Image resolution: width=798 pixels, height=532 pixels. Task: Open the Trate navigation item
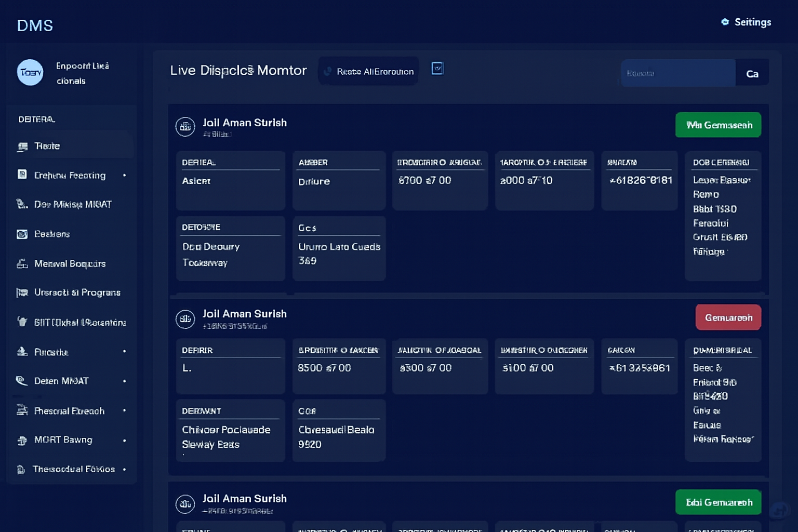tap(47, 146)
